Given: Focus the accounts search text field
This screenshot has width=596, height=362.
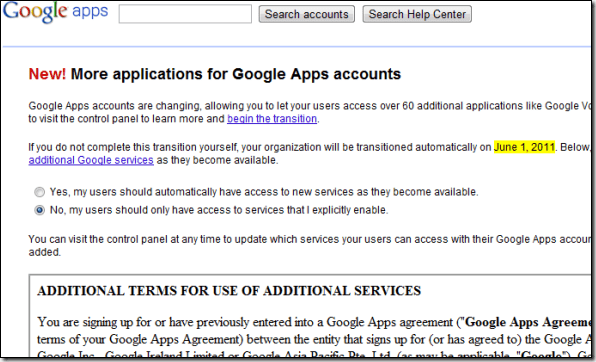Looking at the screenshot, I should pyautogui.click(x=185, y=14).
